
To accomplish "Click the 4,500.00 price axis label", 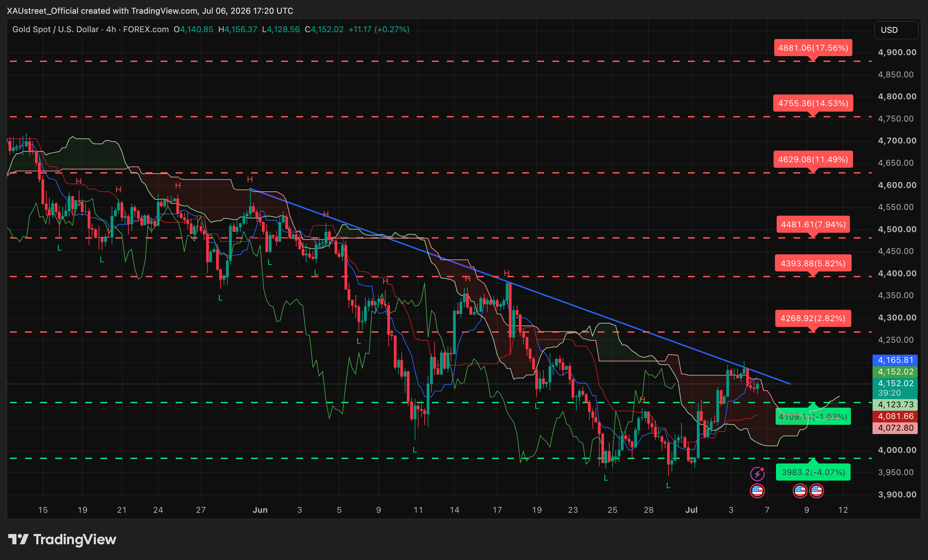I will point(897,229).
